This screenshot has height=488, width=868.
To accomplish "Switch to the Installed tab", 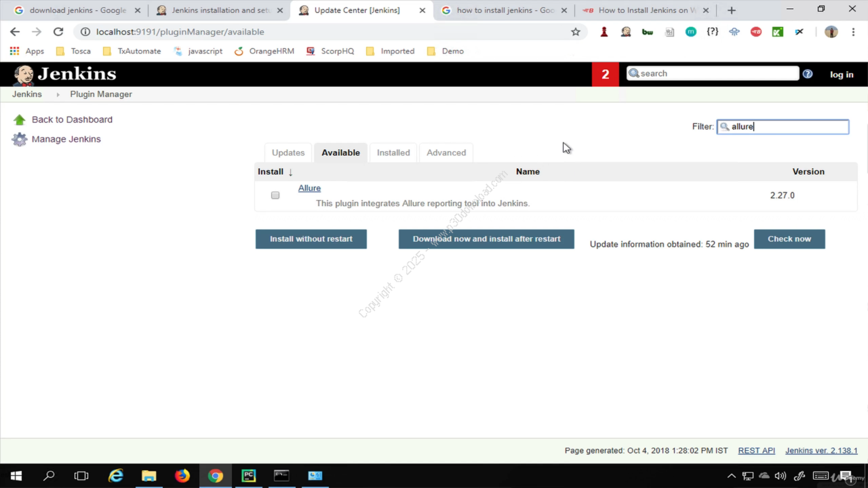I will [x=393, y=152].
